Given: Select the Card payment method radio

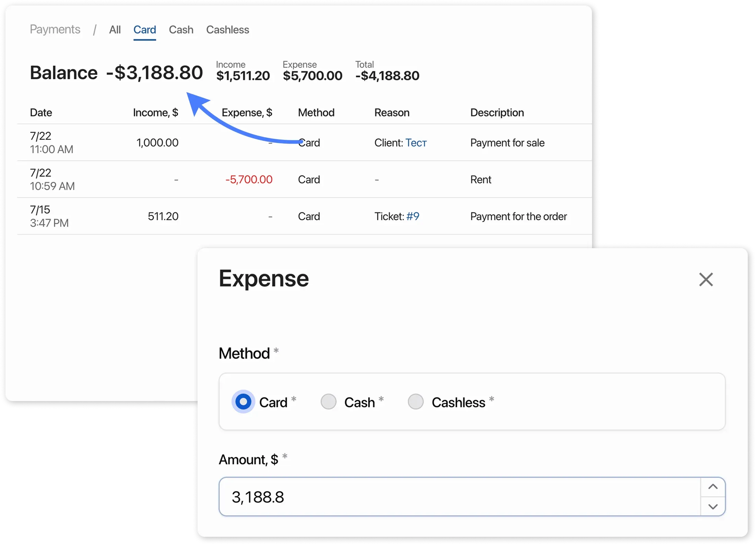Looking at the screenshot, I should tap(243, 402).
